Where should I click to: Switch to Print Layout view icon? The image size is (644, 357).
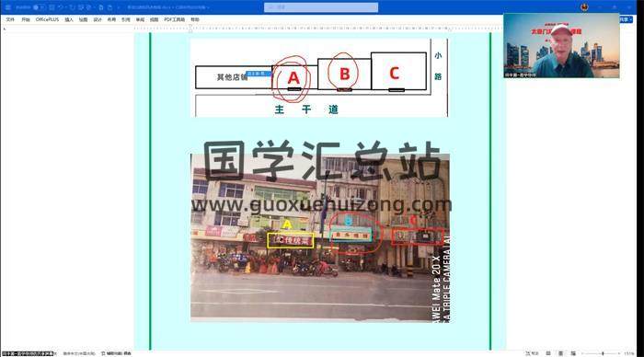[560, 353]
